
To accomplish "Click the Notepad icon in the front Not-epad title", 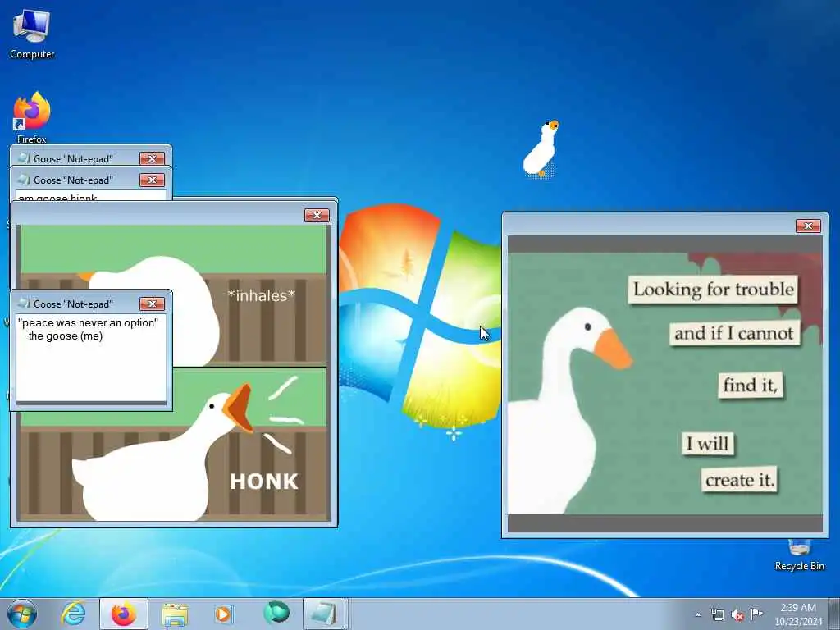I will tap(24, 304).
